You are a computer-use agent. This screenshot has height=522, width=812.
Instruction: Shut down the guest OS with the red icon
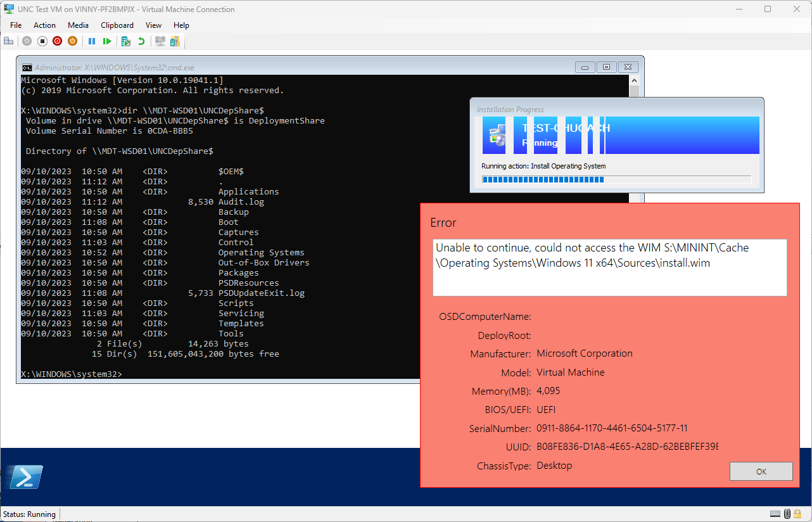tap(57, 41)
